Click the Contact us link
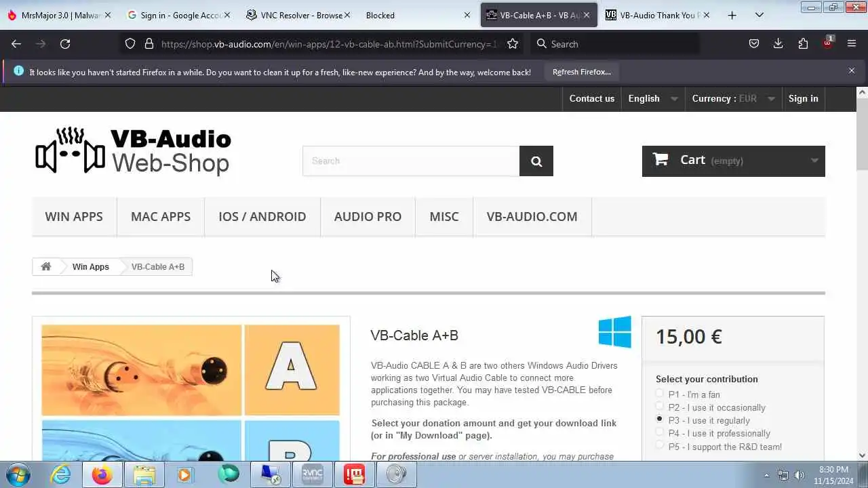This screenshot has height=488, width=868. [x=592, y=98]
